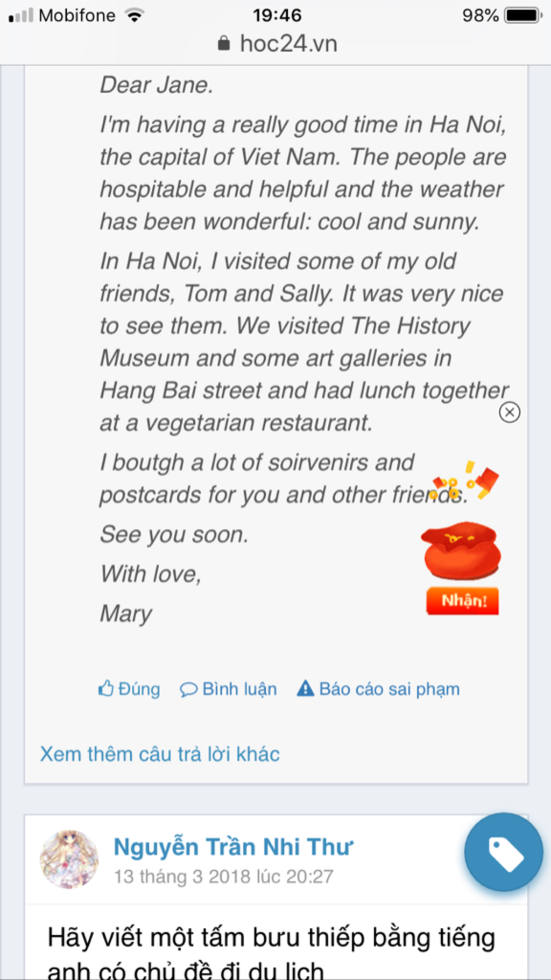Click the Bình luận comment link

point(239,689)
